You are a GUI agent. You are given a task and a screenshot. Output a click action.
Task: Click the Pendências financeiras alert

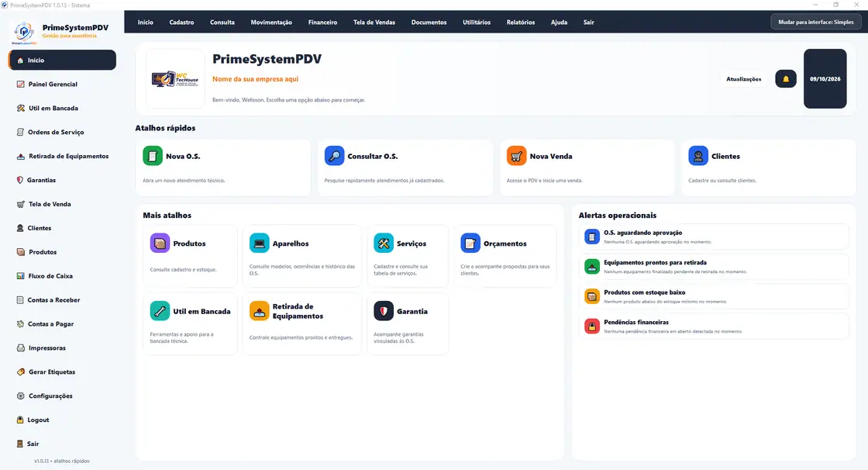pos(714,327)
